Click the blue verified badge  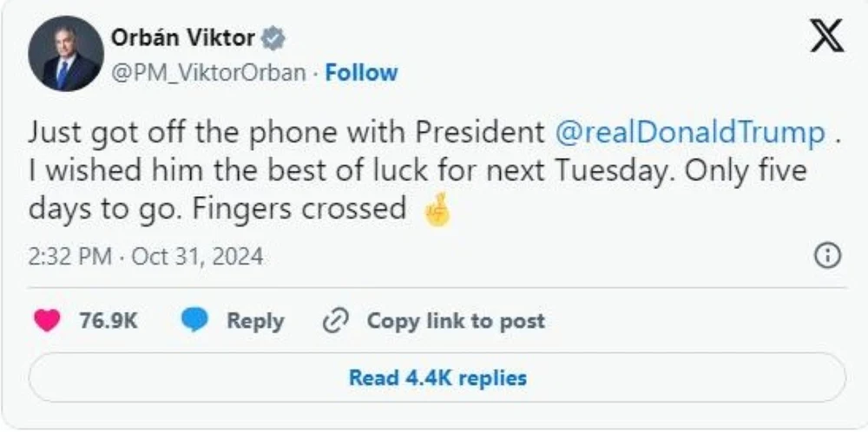[x=273, y=38]
